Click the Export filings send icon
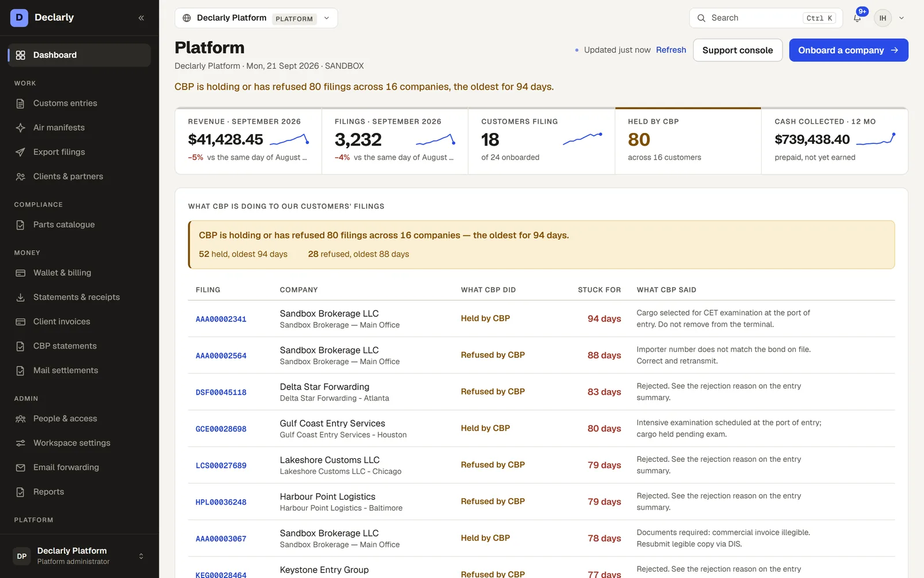 (20, 152)
